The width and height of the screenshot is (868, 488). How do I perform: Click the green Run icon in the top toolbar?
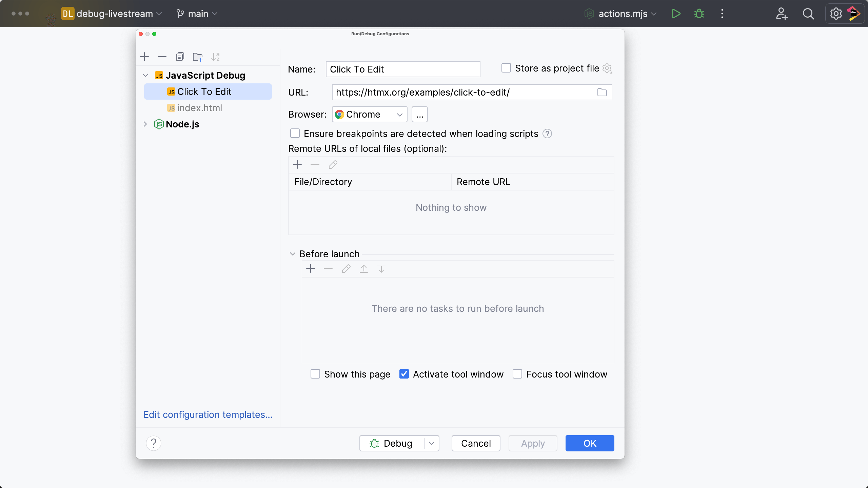click(x=676, y=14)
